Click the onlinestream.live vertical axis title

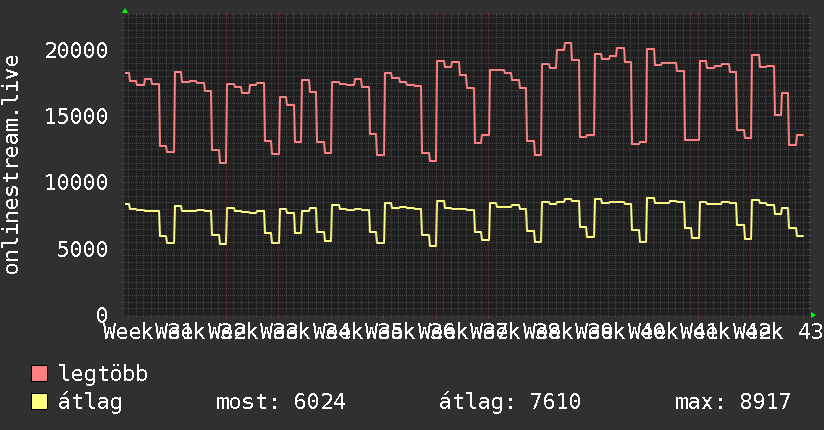[x=12, y=165]
